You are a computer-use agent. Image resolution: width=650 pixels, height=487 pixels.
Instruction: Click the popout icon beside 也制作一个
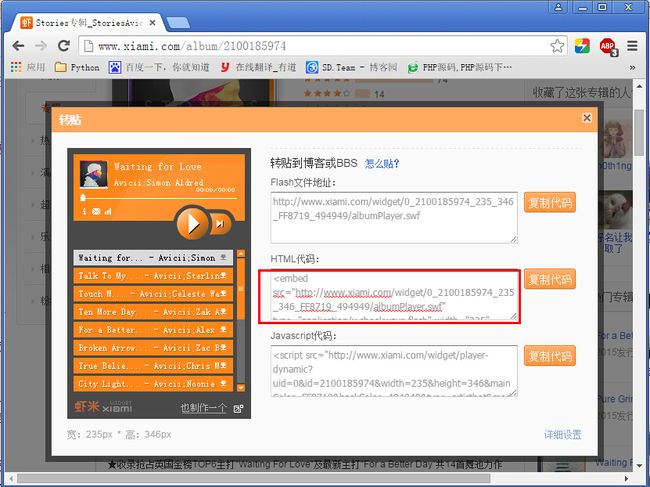[238, 409]
